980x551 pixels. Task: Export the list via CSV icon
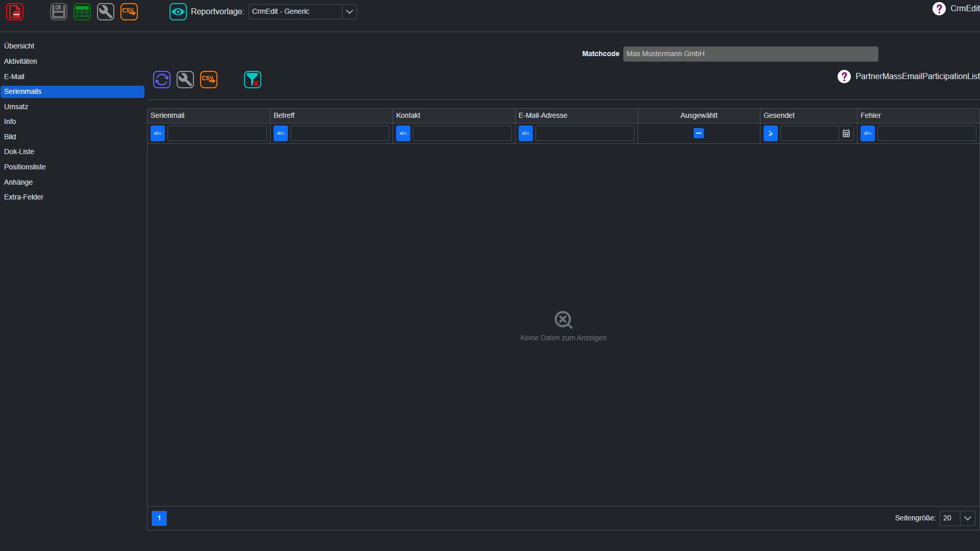[x=209, y=80]
